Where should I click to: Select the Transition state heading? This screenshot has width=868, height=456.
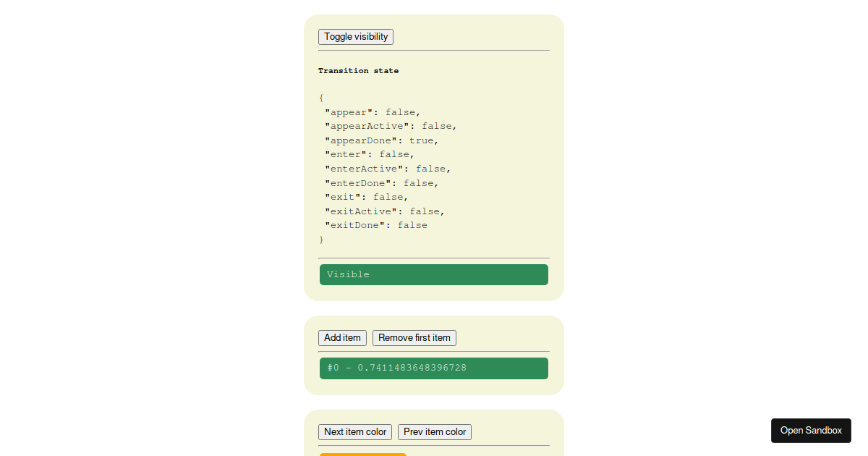358,70
